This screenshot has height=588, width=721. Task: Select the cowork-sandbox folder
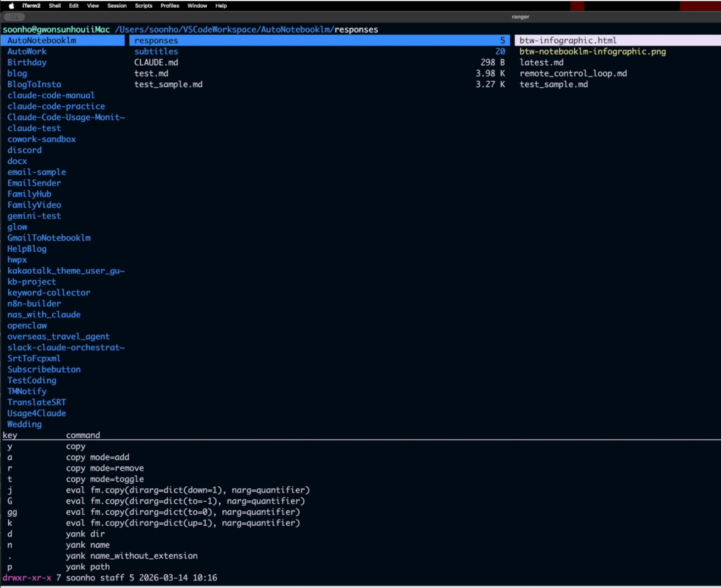coord(41,139)
